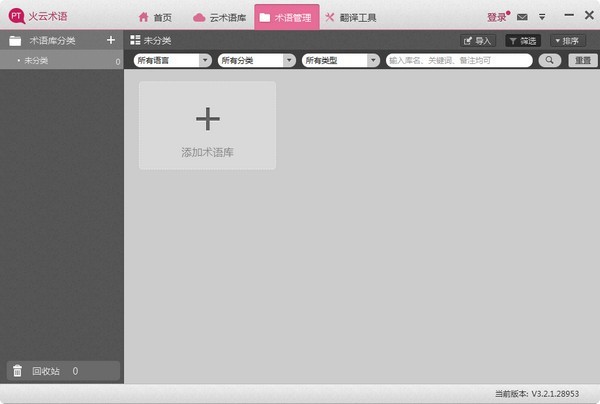The height and width of the screenshot is (404, 600).
Task: Expand the 所有语言 dropdown
Action: 173,60
